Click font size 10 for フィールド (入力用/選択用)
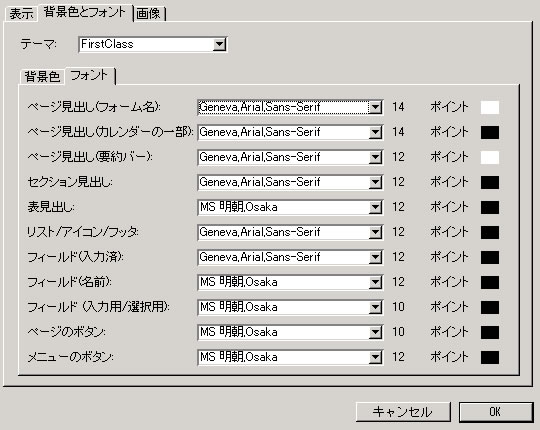Image resolution: width=540 pixels, height=430 pixels. click(x=398, y=307)
